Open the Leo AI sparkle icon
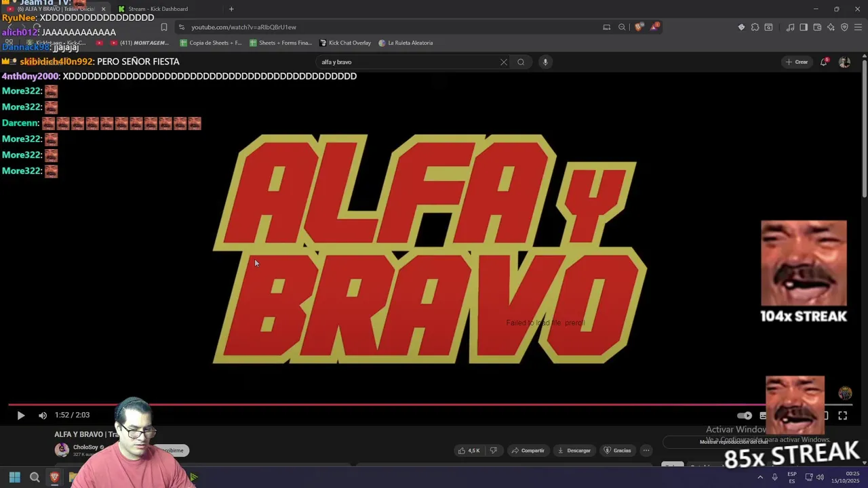This screenshot has height=488, width=868. tap(831, 27)
